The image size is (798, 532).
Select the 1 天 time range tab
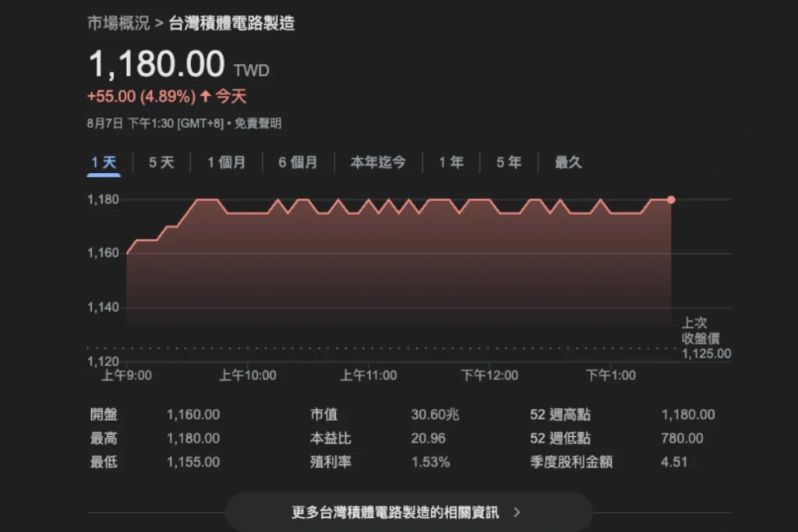(x=104, y=163)
